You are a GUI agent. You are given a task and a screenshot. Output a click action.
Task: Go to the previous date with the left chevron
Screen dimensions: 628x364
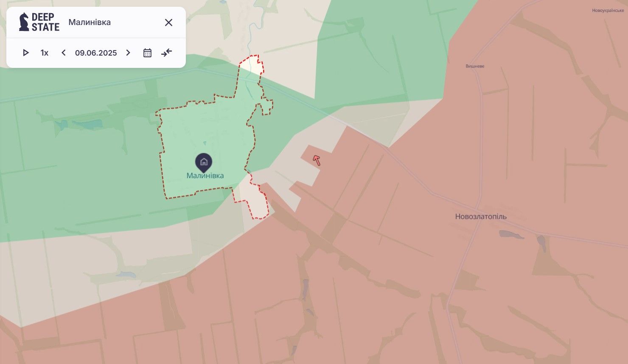(64, 53)
